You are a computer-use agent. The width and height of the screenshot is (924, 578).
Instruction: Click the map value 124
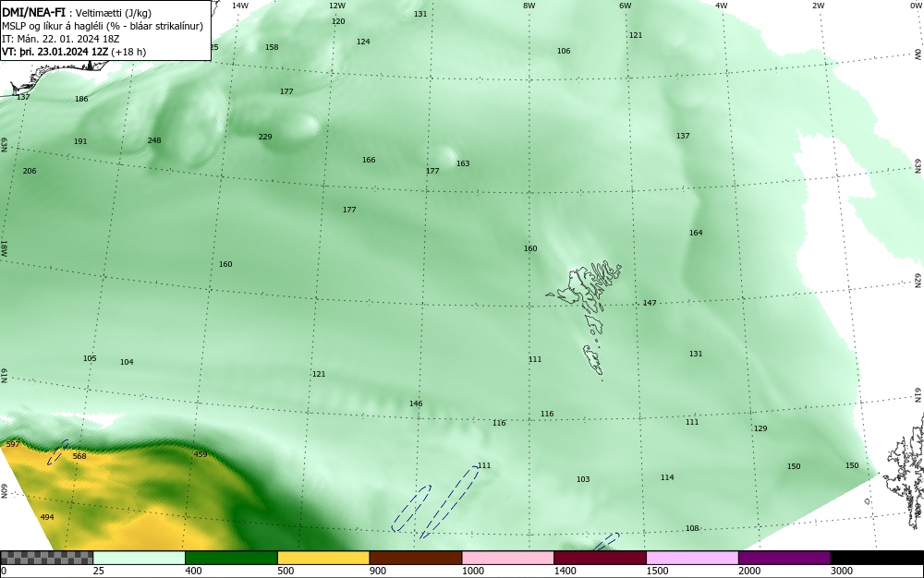click(x=363, y=42)
